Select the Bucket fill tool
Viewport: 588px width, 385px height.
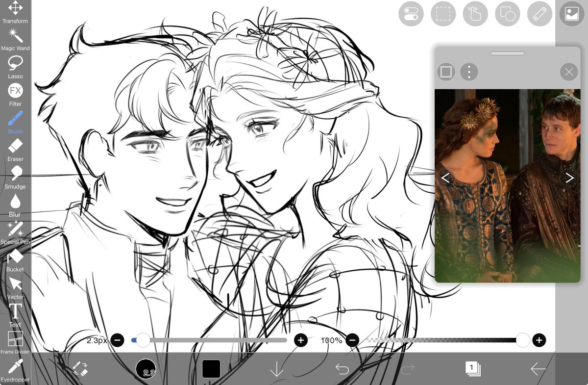(x=15, y=260)
